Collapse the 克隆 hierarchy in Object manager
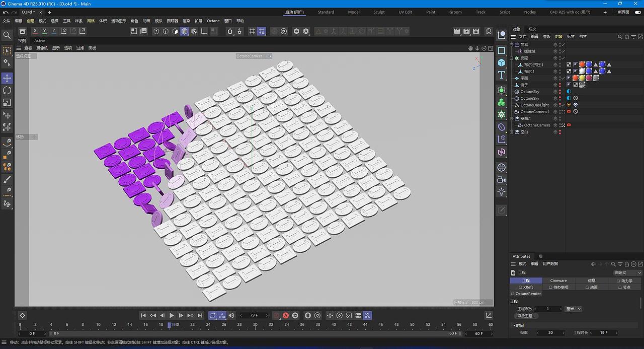644x349 pixels. [511, 57]
